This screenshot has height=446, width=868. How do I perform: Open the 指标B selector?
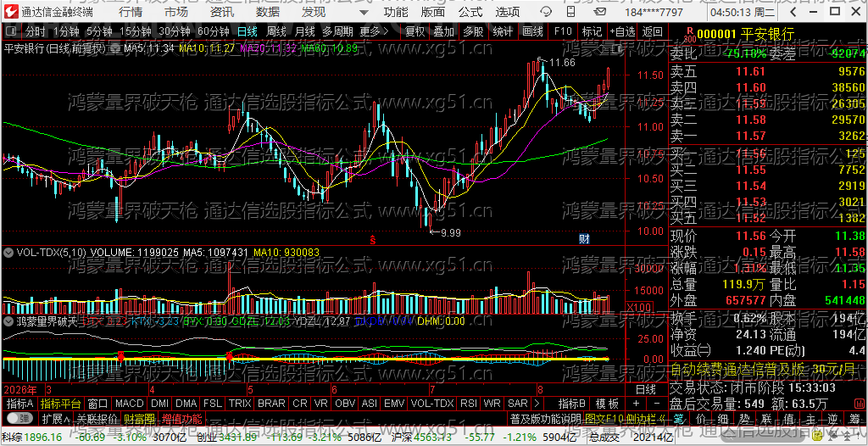pos(572,404)
